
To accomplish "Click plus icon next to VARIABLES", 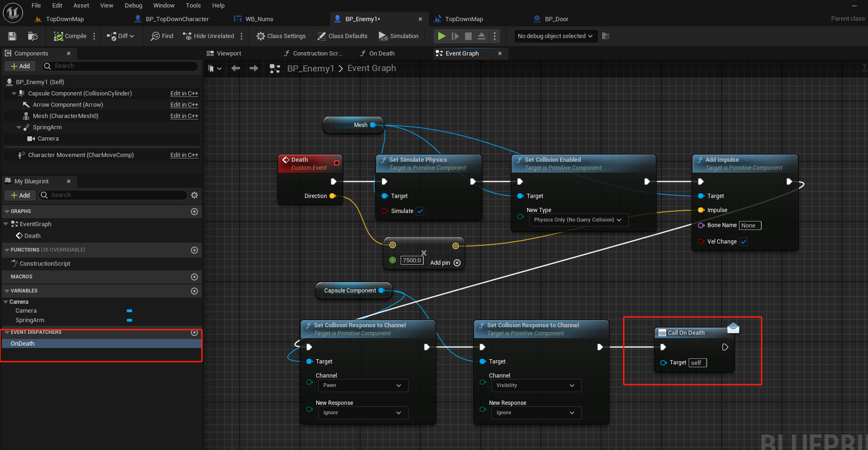I will click(194, 291).
